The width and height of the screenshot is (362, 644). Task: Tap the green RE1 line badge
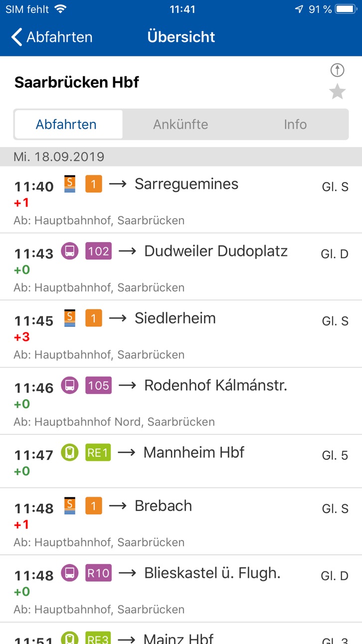pyautogui.click(x=98, y=452)
